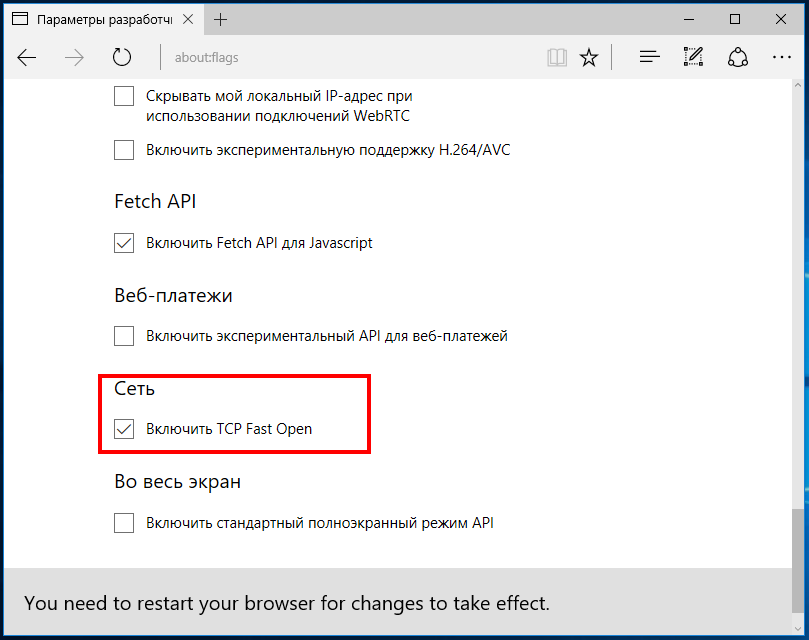Click the forward navigation arrow
This screenshot has width=809, height=640.
tap(74, 57)
